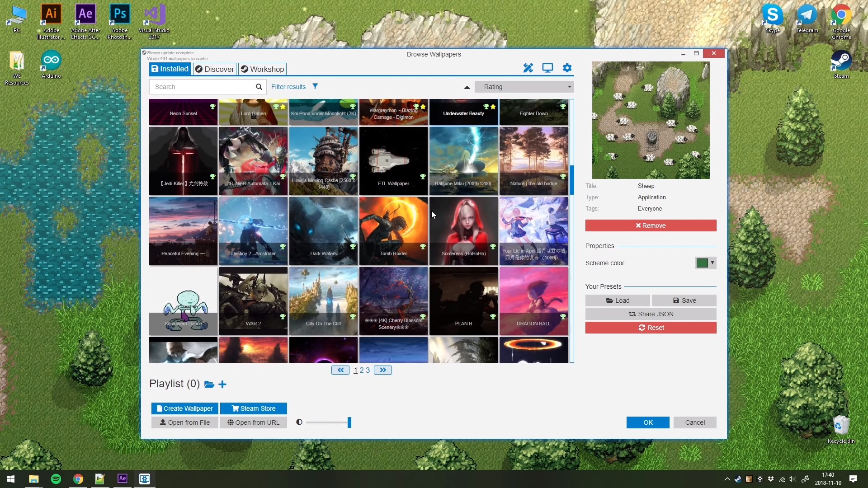The image size is (868, 488).
Task: Click the search magnifier icon
Action: (x=259, y=86)
